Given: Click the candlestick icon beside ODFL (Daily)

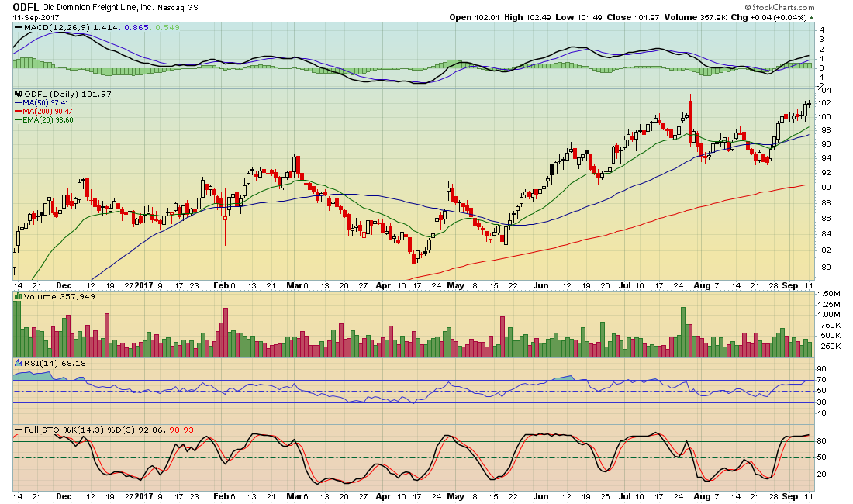Looking at the screenshot, I should (19, 94).
